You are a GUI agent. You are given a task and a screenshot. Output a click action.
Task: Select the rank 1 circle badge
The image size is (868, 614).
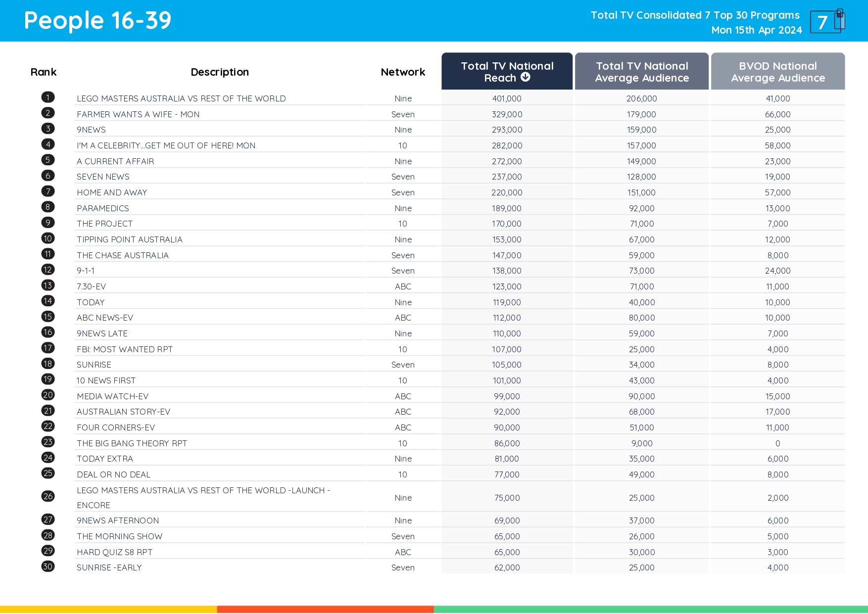(48, 97)
